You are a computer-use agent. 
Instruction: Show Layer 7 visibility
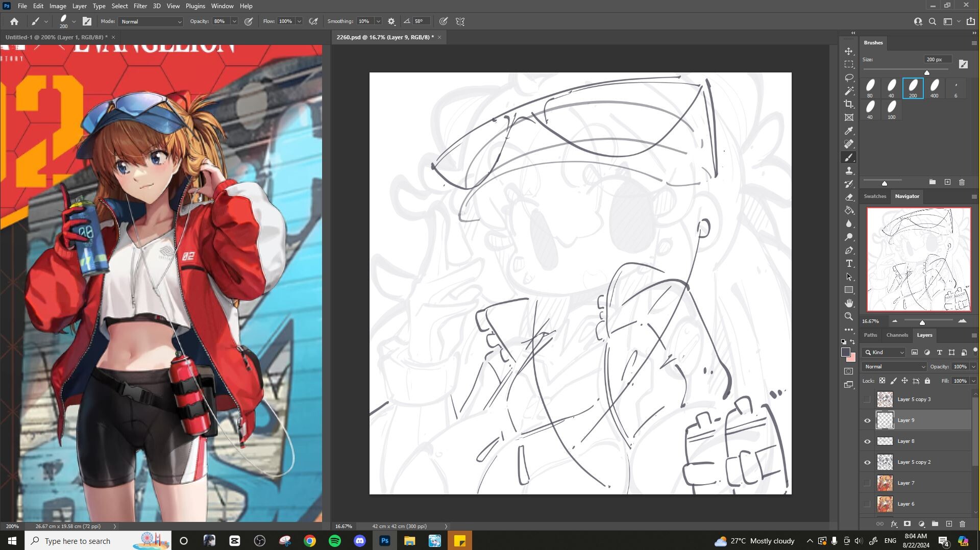point(867,483)
